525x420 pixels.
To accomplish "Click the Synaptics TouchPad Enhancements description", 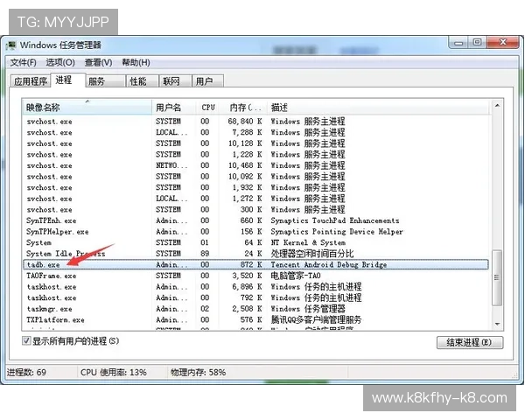I will [x=335, y=220].
